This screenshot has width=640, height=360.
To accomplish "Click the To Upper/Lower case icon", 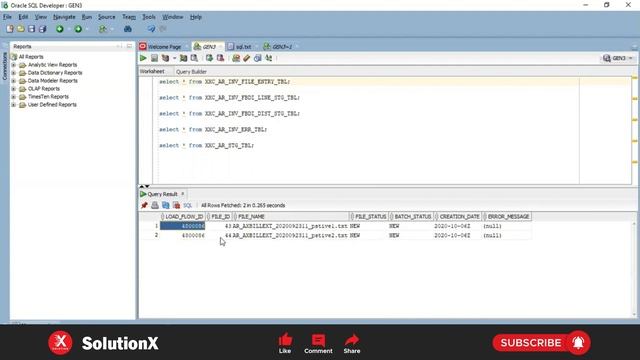I will 269,58.
